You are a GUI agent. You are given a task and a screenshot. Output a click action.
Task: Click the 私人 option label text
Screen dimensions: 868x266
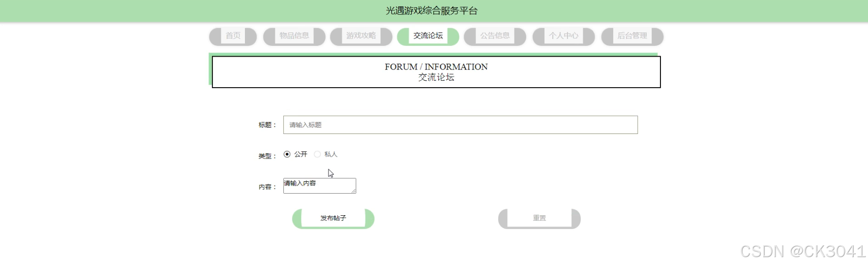tap(331, 154)
